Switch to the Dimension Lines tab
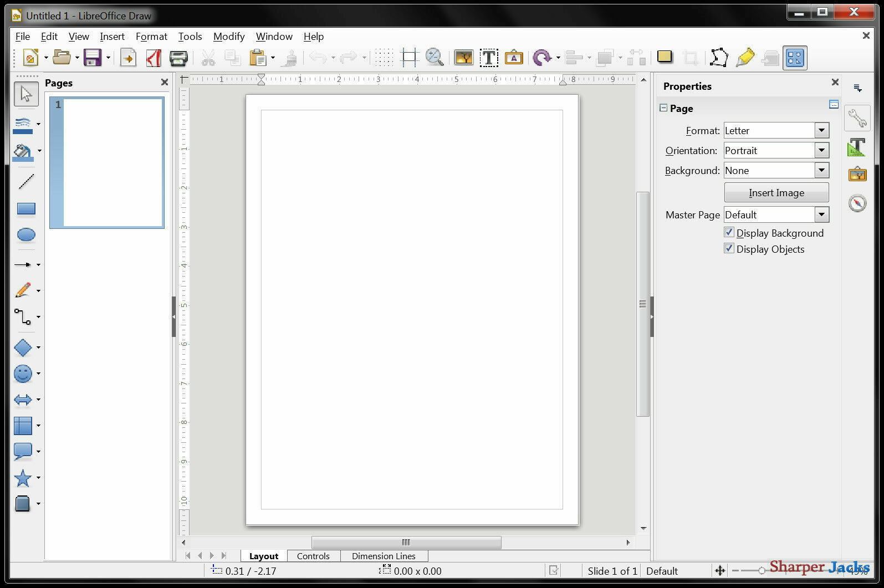Screen dimensions: 884x588 coord(384,556)
